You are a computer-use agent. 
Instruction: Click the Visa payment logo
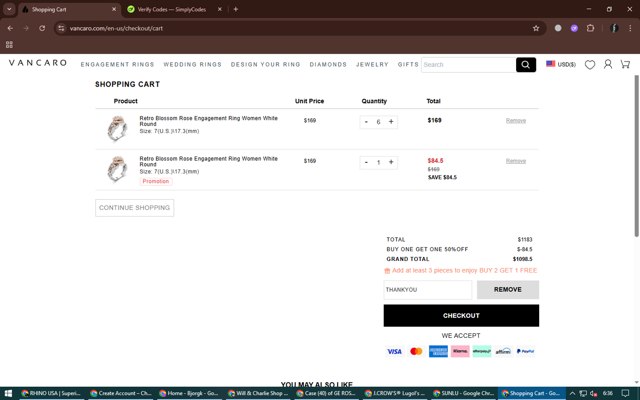tap(394, 351)
